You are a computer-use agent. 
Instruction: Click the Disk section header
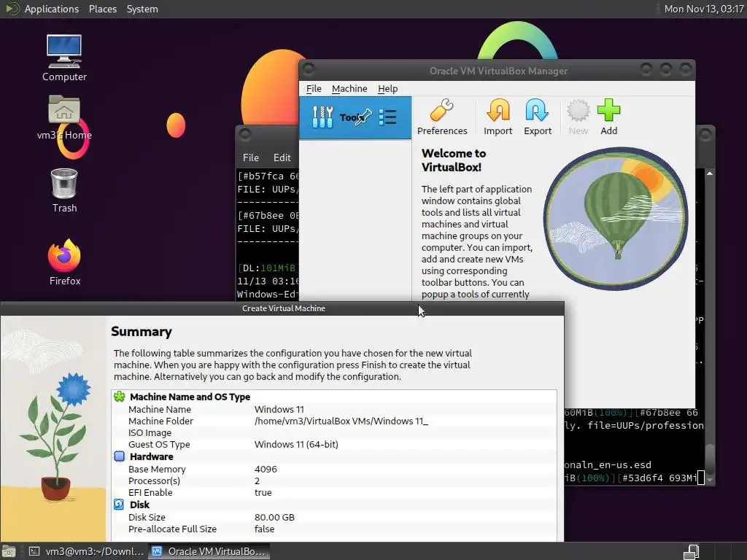tap(139, 505)
